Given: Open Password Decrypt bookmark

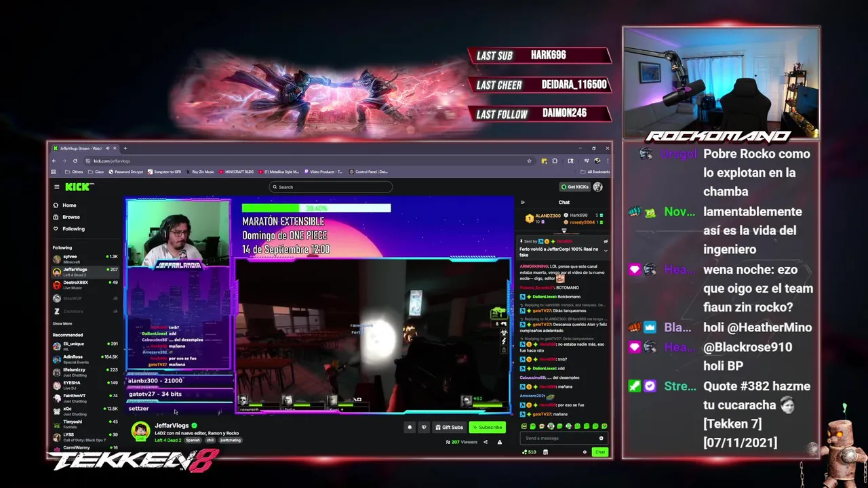Looking at the screenshot, I should [x=126, y=171].
